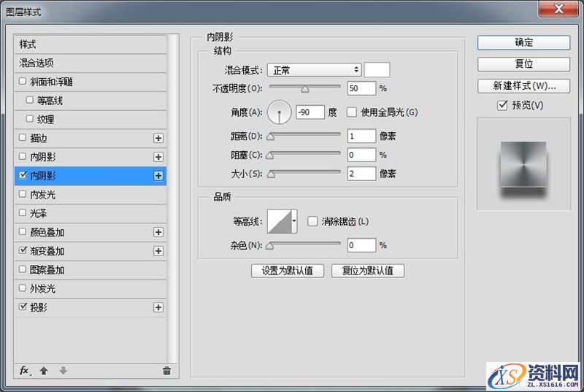
Task: Click the 不透明度 slider handle
Action: 305,89
